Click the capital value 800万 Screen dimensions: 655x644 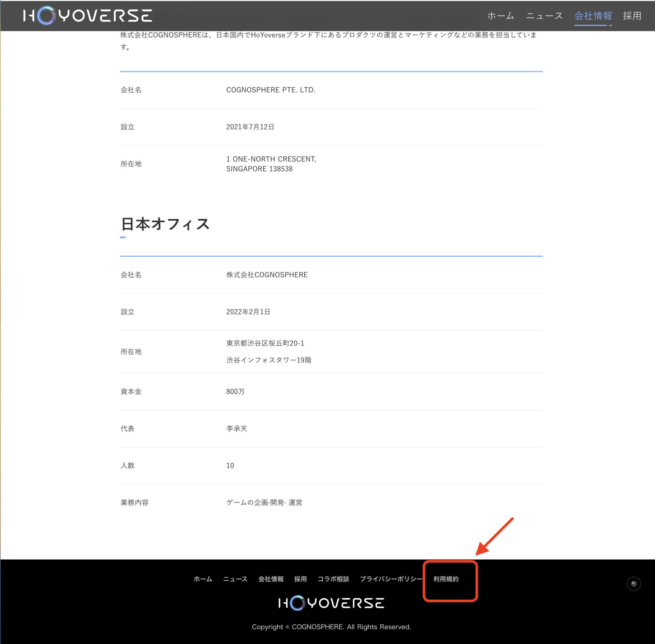coord(235,391)
